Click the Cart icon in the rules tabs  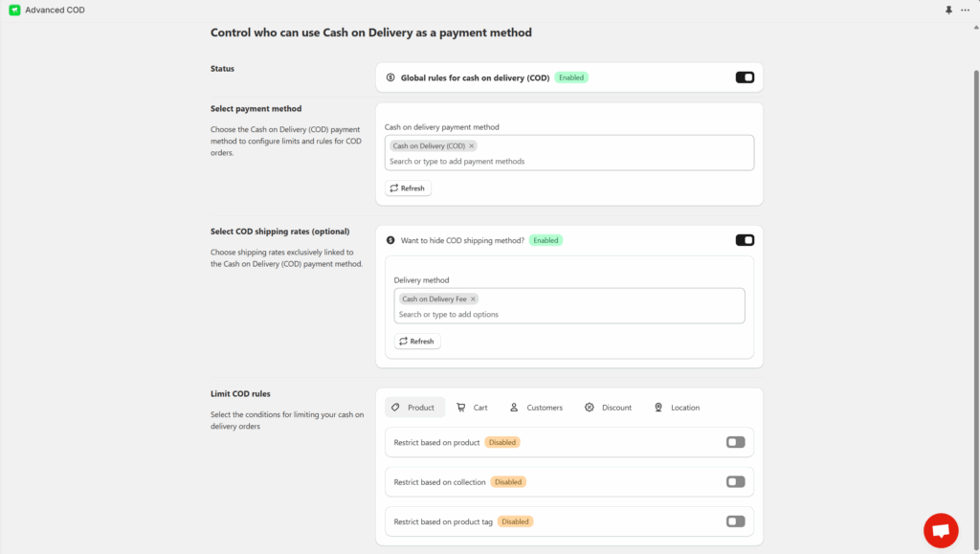tap(460, 407)
